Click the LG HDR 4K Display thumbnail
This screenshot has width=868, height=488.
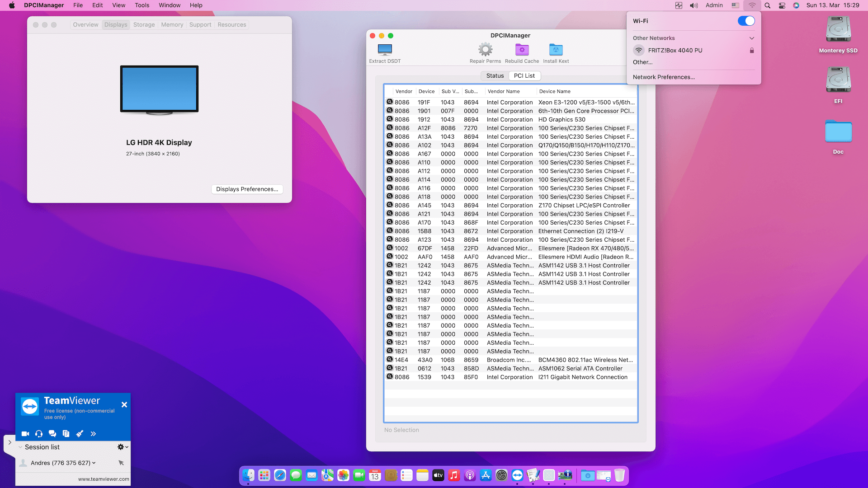[x=159, y=90]
